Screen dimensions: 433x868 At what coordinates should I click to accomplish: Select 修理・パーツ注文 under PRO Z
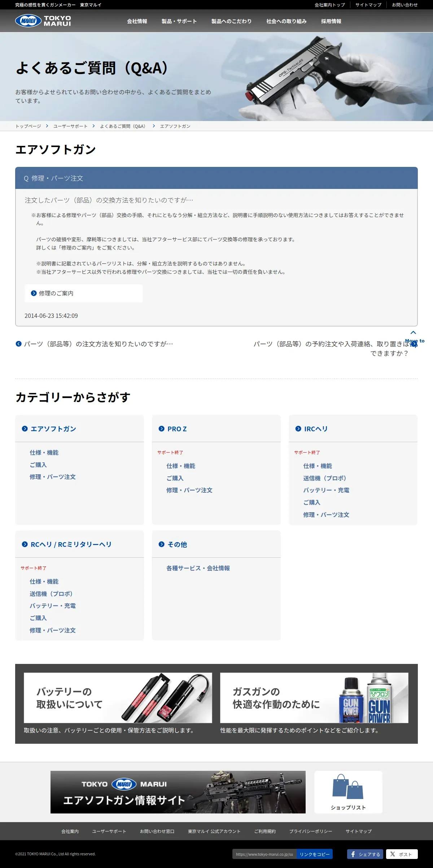tap(189, 490)
